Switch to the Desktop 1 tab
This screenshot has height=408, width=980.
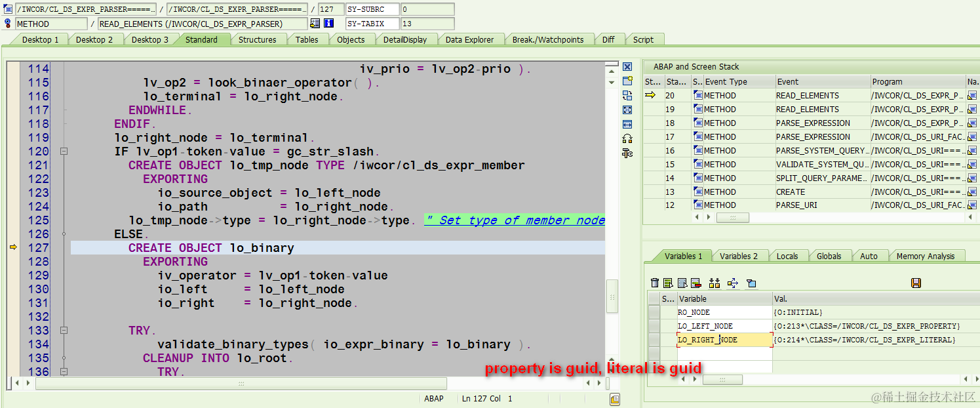tap(40, 39)
